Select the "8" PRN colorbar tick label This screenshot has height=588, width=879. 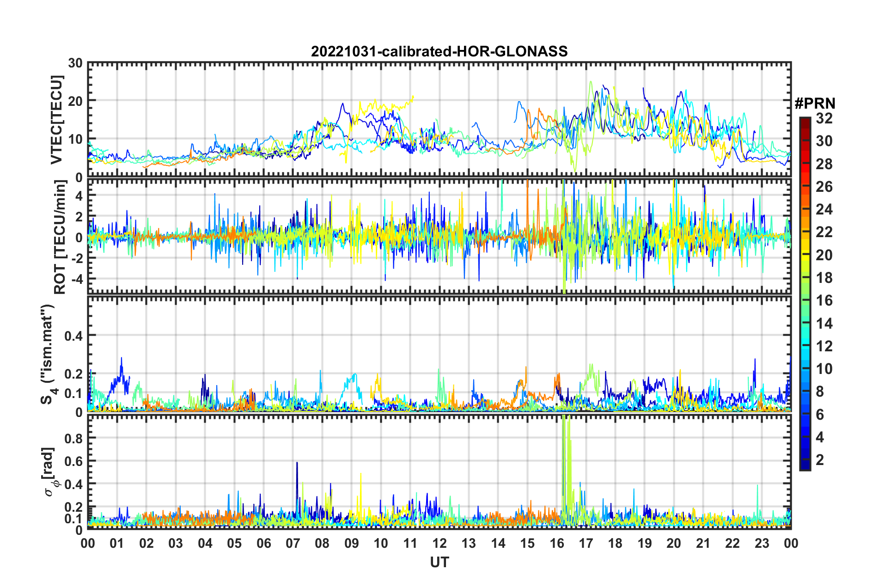click(820, 392)
